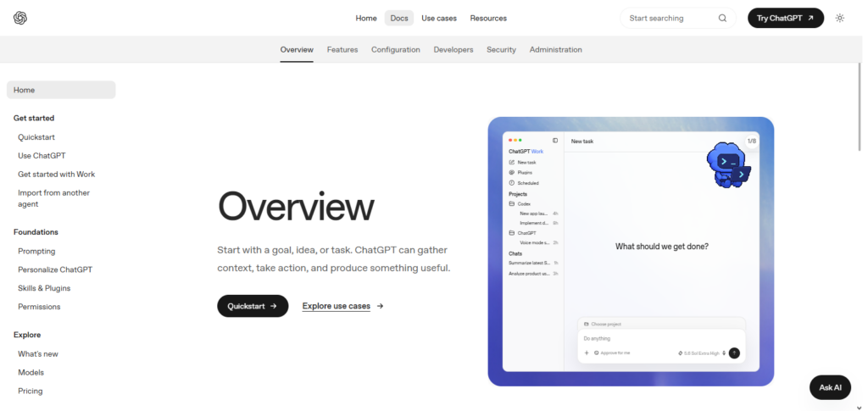Open Import from another agent page
Image resolution: width=868 pixels, height=411 pixels.
point(53,198)
